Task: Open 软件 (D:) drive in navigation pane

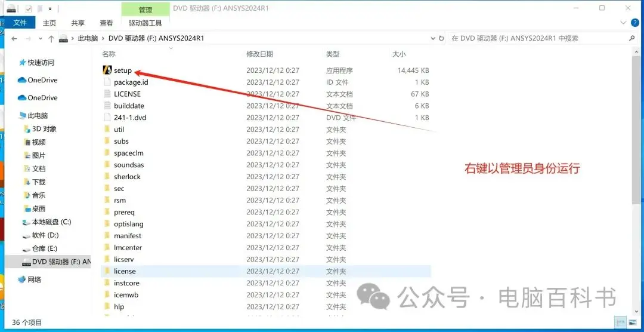Action: click(45, 235)
